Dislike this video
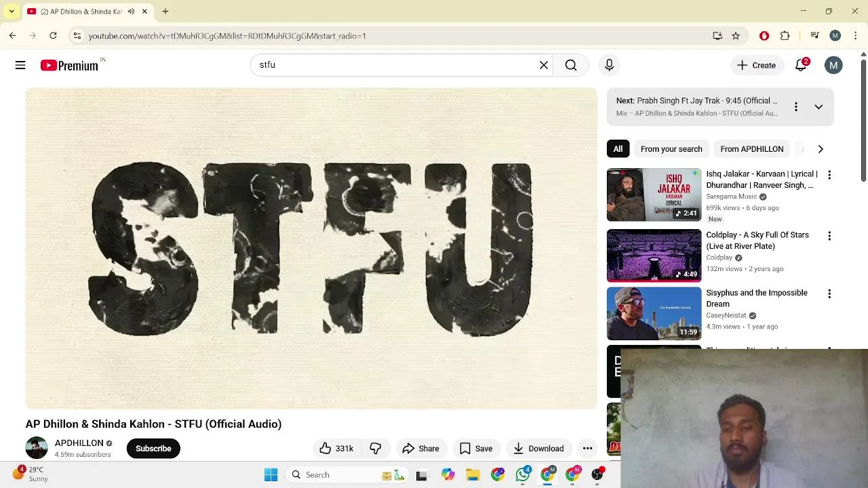Screen dimensions: 868x488 (x=375, y=449)
